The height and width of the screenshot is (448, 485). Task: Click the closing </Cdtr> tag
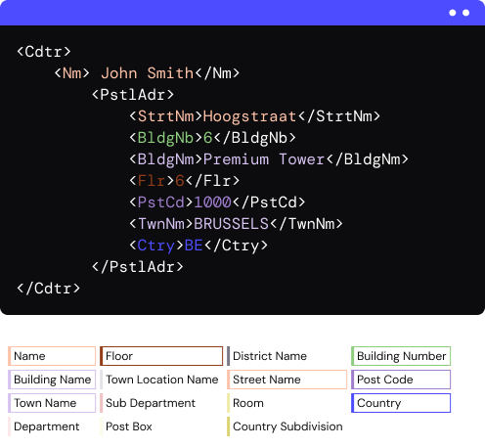tap(48, 289)
